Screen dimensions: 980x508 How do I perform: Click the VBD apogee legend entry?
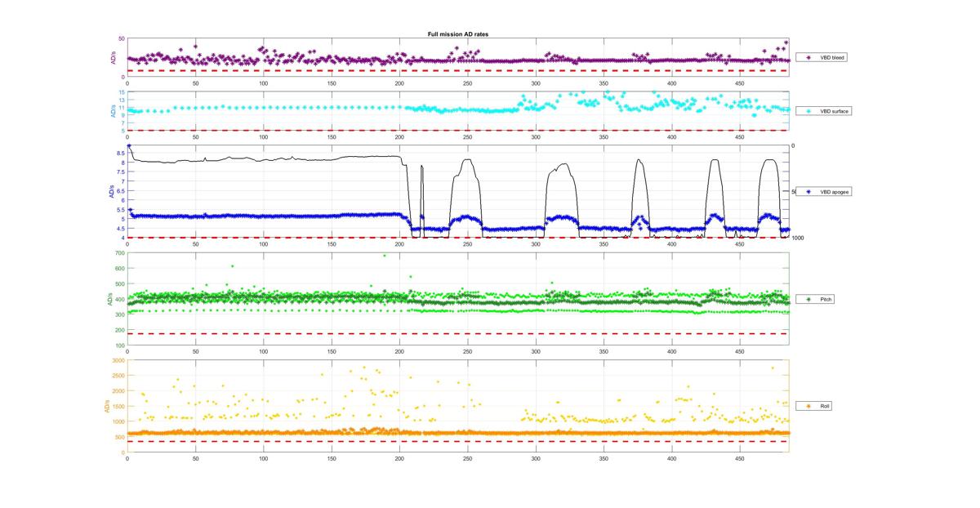[825, 192]
